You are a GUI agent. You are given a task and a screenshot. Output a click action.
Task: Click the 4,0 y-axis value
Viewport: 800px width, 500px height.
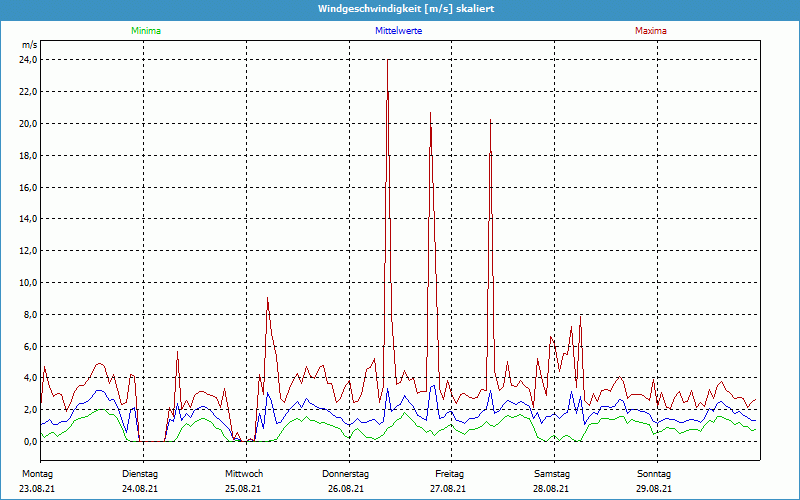click(31, 378)
